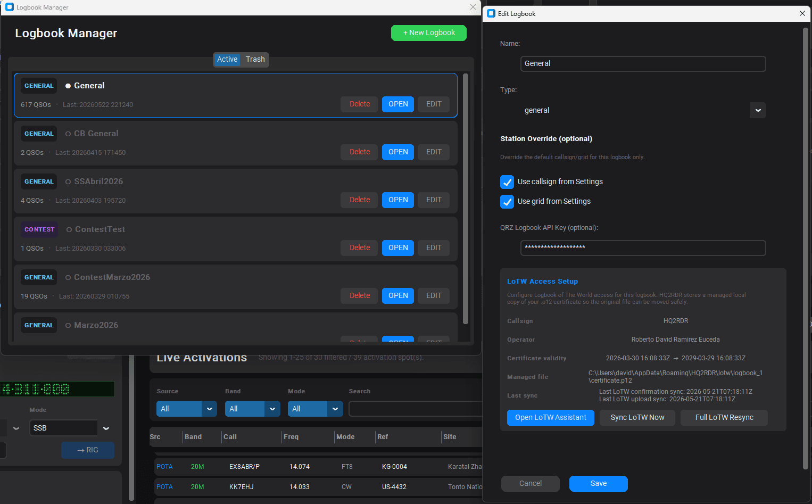
Task: Click the EX8ABR/P call in activations table
Action: pyautogui.click(x=244, y=467)
